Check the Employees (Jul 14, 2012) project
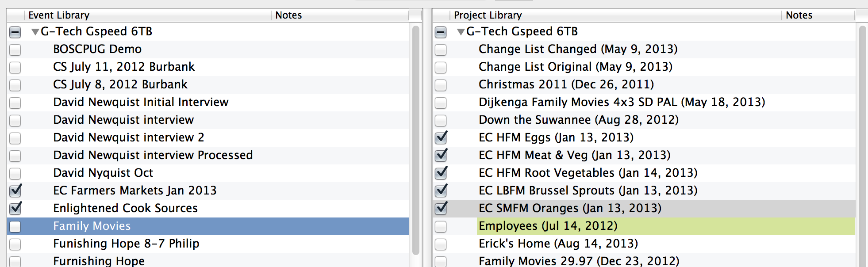 pos(441,226)
